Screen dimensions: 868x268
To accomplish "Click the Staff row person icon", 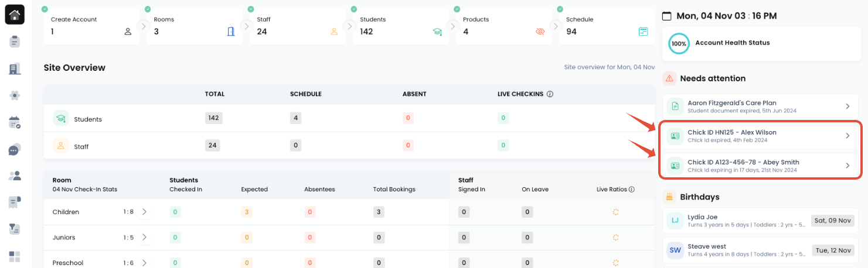I will pyautogui.click(x=61, y=146).
